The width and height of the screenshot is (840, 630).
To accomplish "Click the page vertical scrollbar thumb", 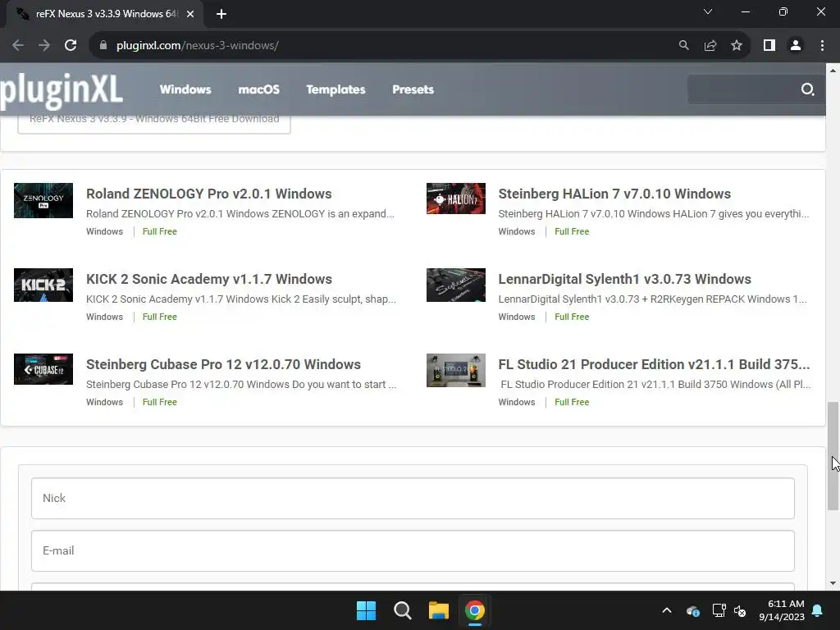I will point(833,456).
